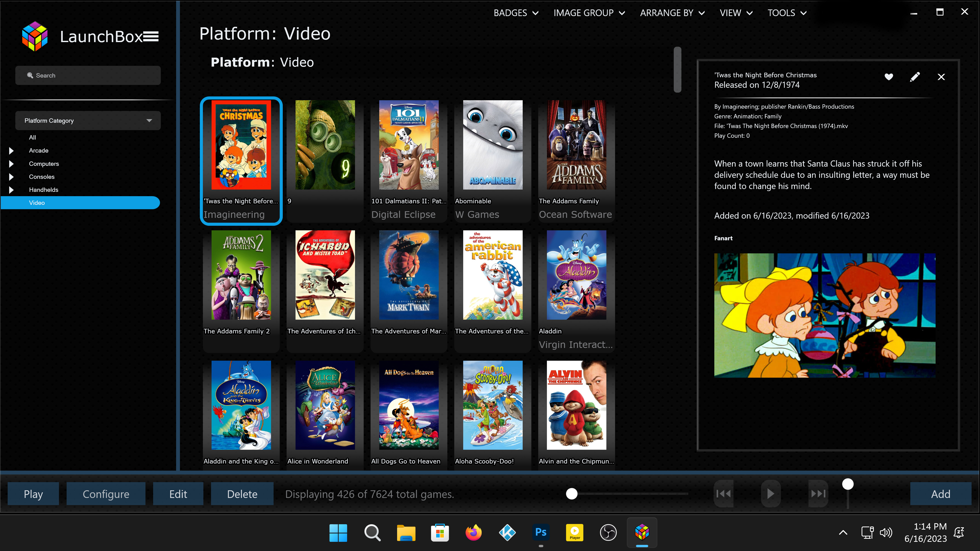Open the BADGES dropdown menu
The image size is (980, 551).
coord(516,13)
